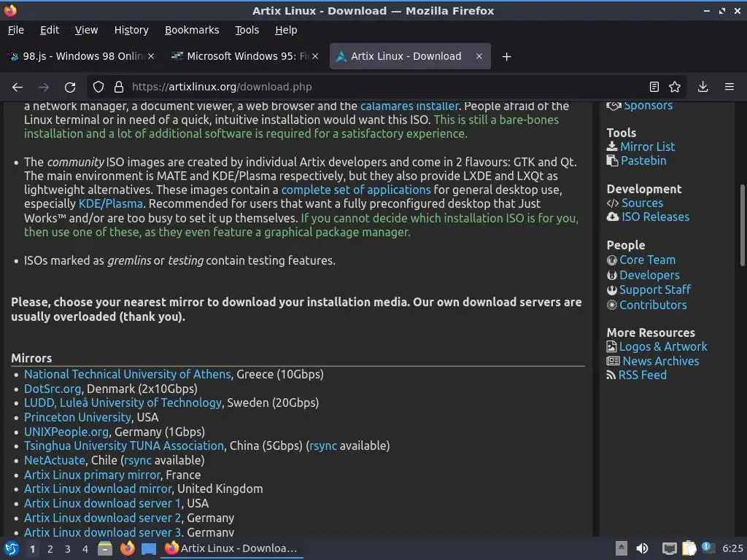Open a new tab with plus button
The image size is (747, 560).
pyautogui.click(x=506, y=57)
